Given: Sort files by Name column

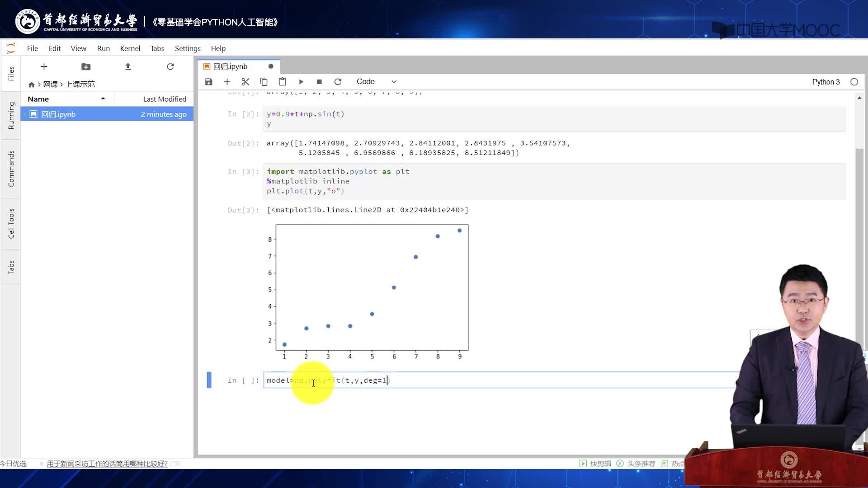Looking at the screenshot, I should coord(38,99).
